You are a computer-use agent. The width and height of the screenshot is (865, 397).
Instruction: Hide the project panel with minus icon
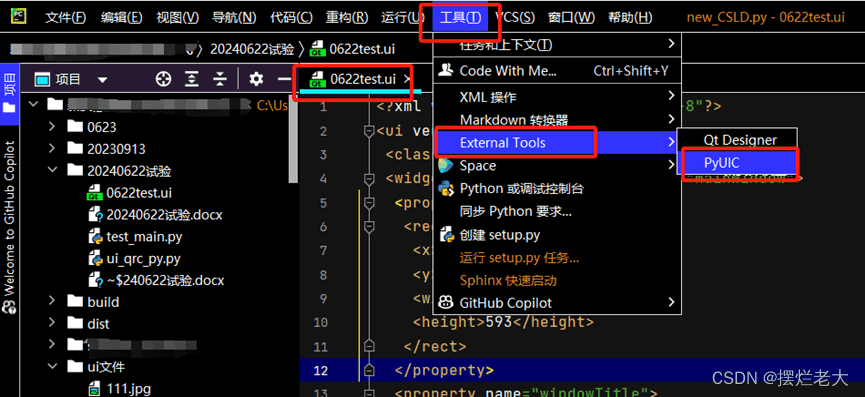(284, 79)
